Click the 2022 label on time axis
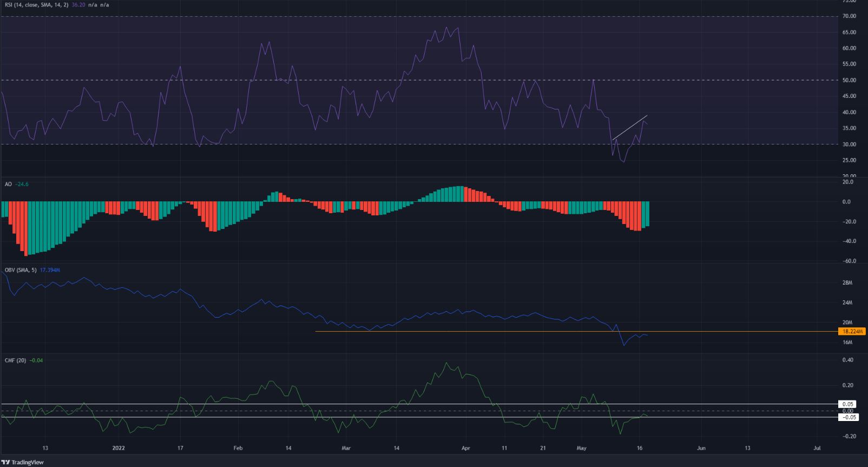Image resolution: width=868 pixels, height=467 pixels. (x=119, y=448)
